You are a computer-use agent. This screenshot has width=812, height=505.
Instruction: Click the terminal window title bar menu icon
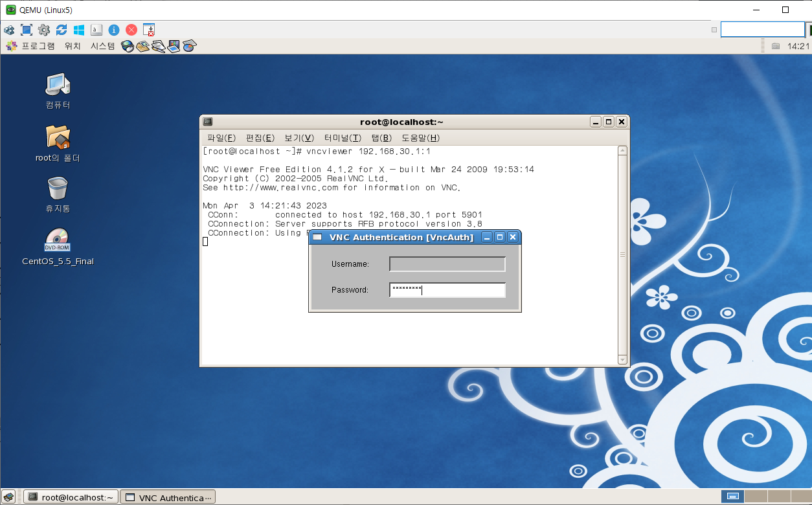[x=207, y=122]
